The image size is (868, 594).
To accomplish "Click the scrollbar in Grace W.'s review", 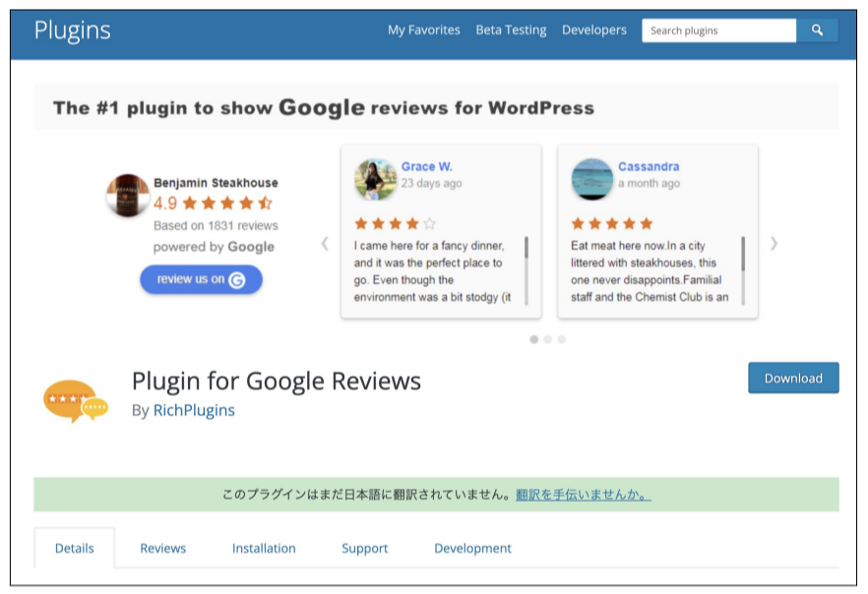I will pyautogui.click(x=526, y=270).
